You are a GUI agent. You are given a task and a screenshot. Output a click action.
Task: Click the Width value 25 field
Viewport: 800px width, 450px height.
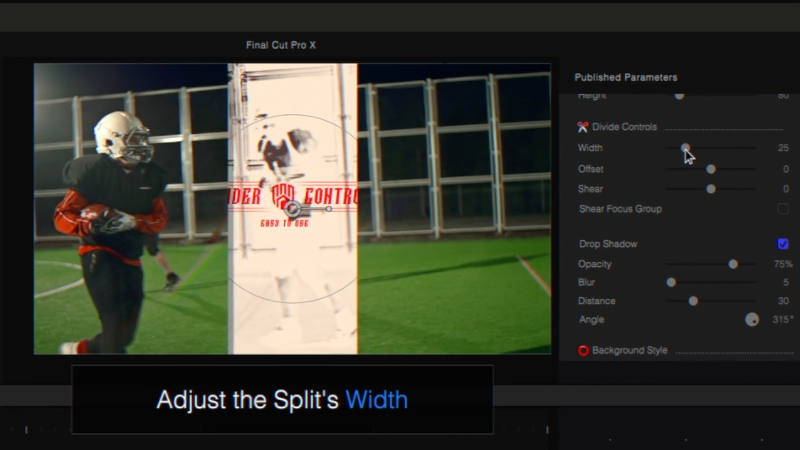point(783,148)
